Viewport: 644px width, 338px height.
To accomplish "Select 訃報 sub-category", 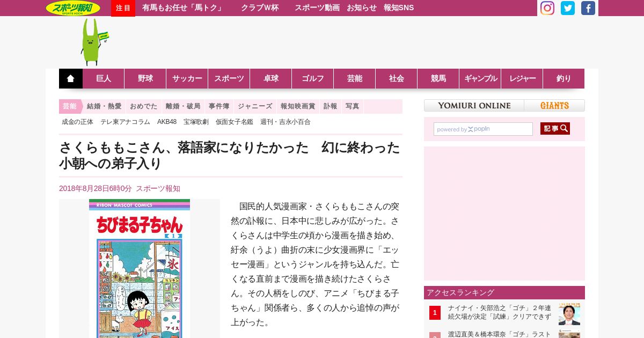I will click(331, 106).
